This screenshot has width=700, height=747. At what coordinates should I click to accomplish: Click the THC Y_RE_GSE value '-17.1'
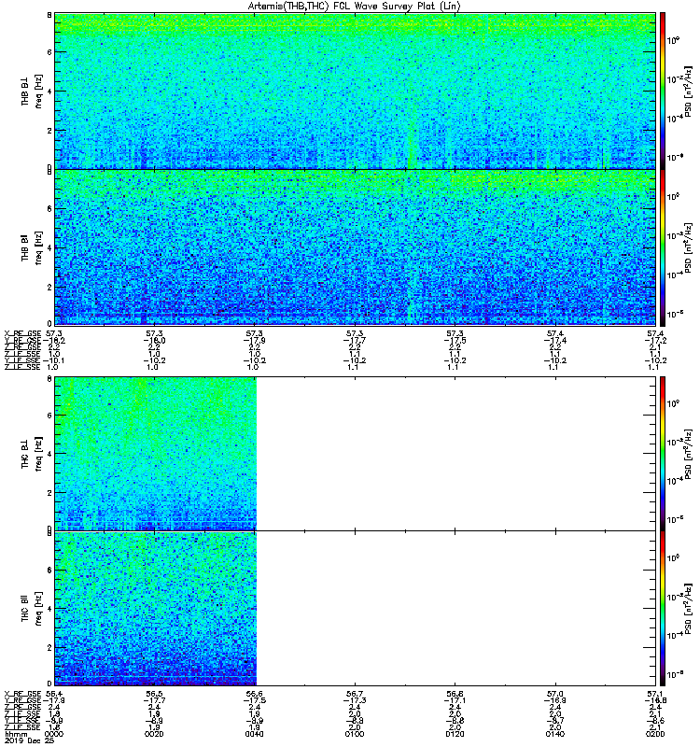pos(455,700)
